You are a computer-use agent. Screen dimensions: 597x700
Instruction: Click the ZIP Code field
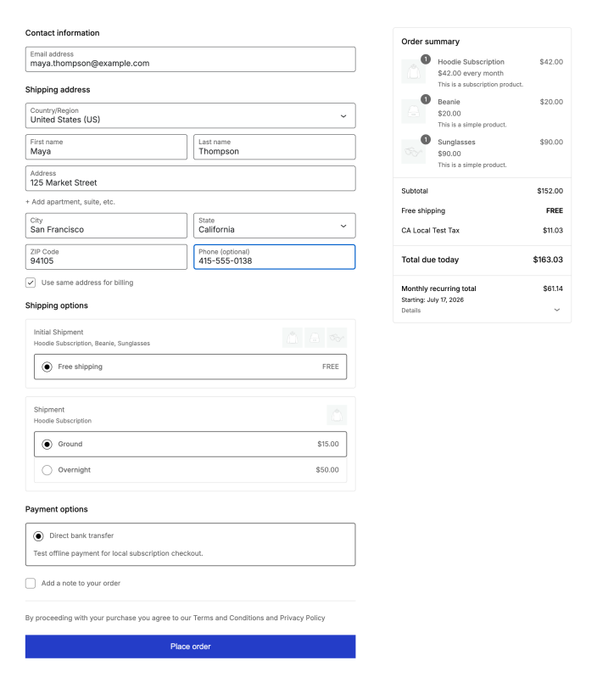click(106, 257)
